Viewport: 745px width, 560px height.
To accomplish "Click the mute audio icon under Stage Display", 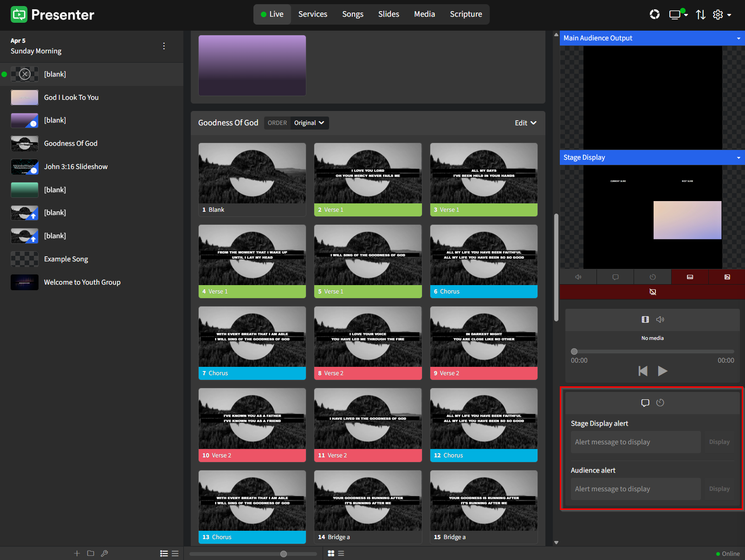I will coord(578,276).
